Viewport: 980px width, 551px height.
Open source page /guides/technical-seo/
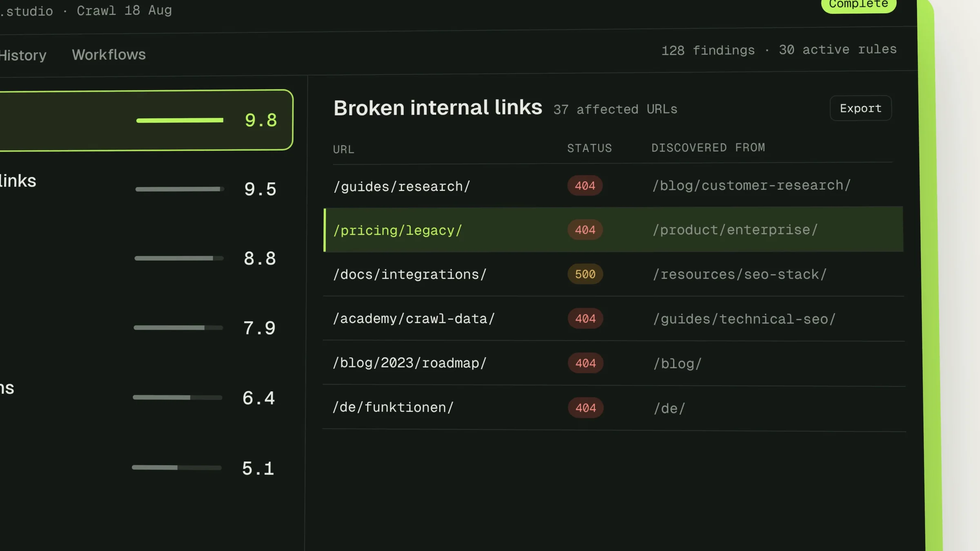tap(744, 319)
